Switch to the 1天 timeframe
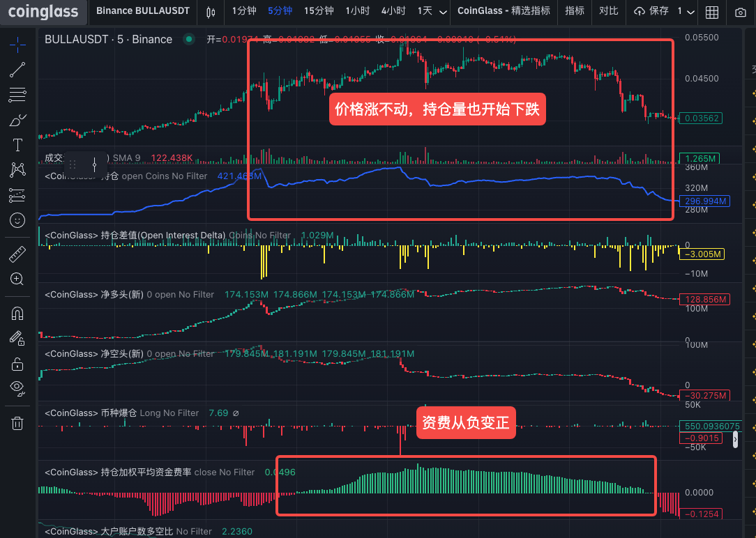The width and height of the screenshot is (756, 538). pyautogui.click(x=425, y=11)
